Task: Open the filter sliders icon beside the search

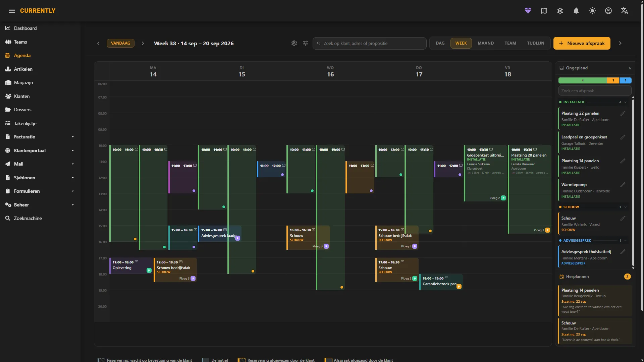Action: click(x=306, y=43)
